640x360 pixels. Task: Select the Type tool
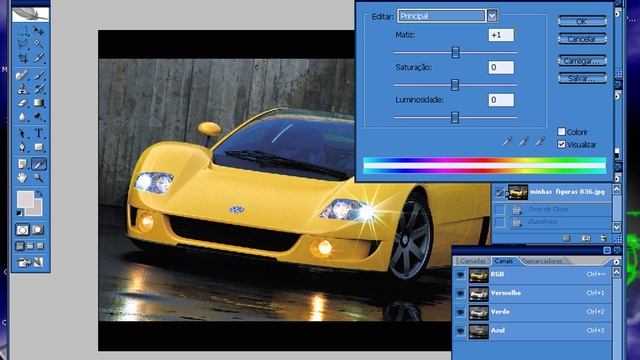coord(39,133)
